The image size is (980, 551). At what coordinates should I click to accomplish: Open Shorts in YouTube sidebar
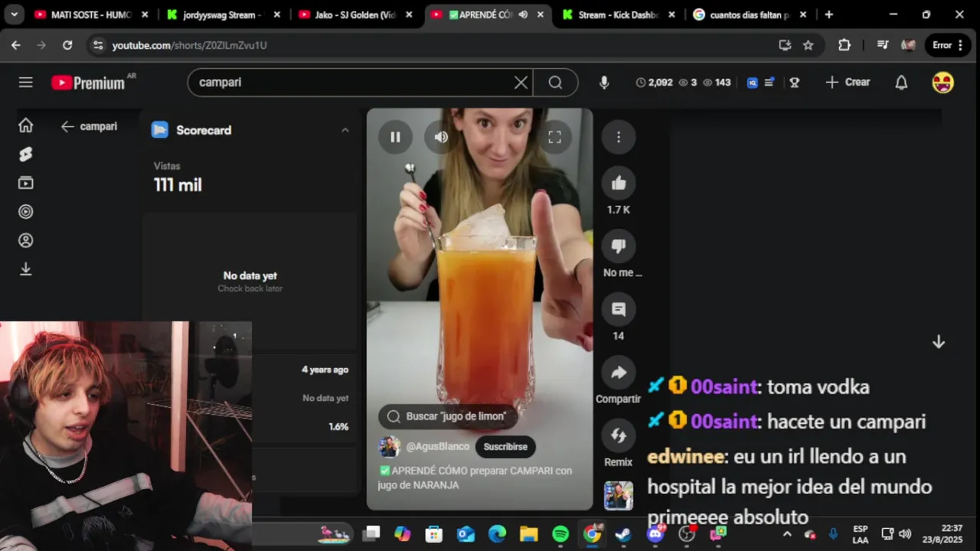[26, 155]
